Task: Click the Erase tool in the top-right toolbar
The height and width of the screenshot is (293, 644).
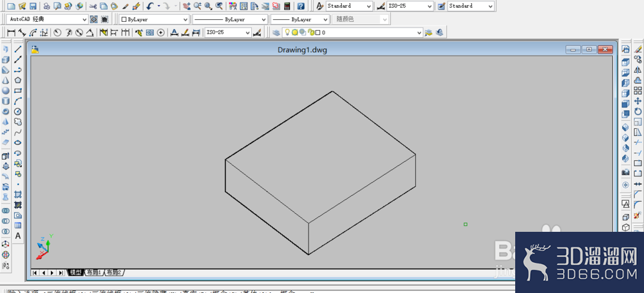Action: [638, 50]
